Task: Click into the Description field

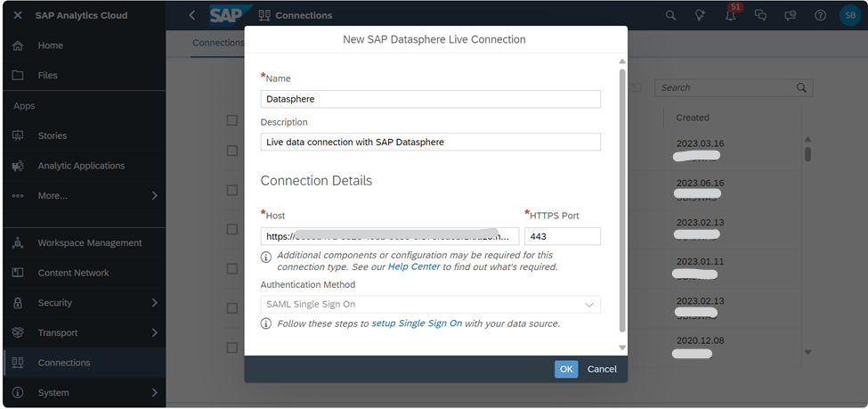Action: coord(431,142)
